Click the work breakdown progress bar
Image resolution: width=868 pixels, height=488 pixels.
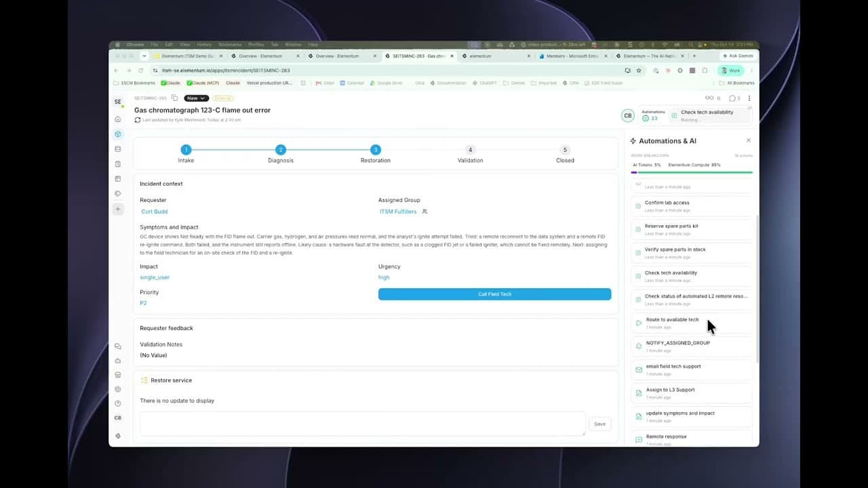692,172
